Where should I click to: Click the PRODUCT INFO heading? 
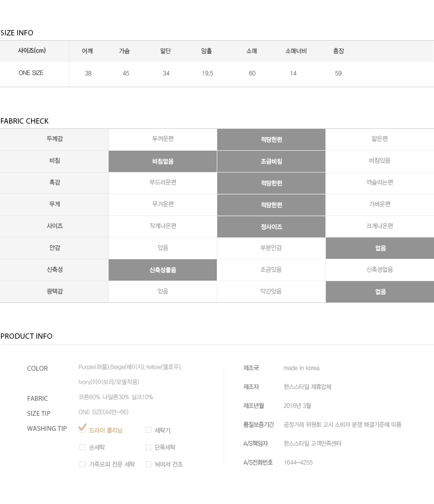[26, 336]
